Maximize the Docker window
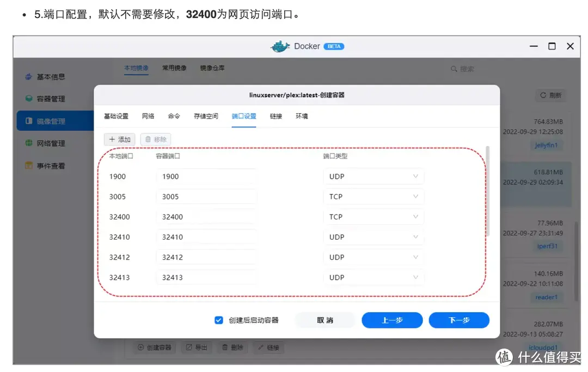The image size is (588, 372). coord(552,46)
